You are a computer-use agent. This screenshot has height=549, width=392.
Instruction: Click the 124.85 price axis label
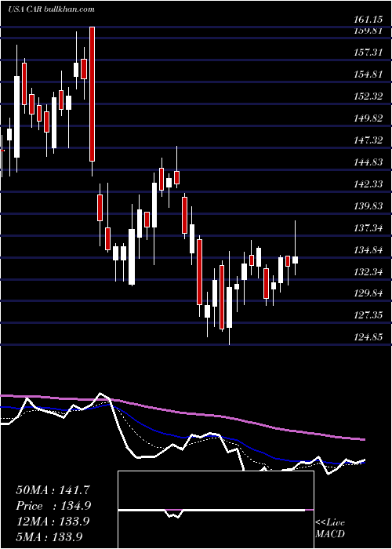click(368, 337)
